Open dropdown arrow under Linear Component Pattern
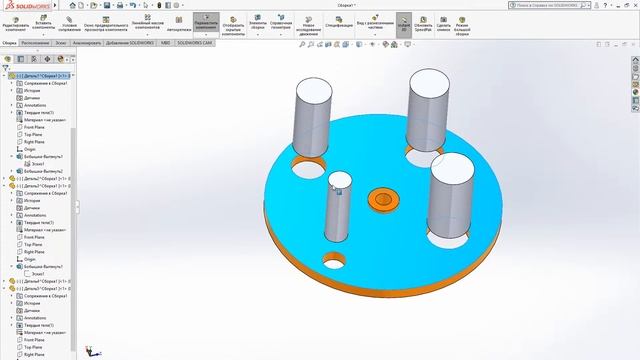 coord(148,35)
